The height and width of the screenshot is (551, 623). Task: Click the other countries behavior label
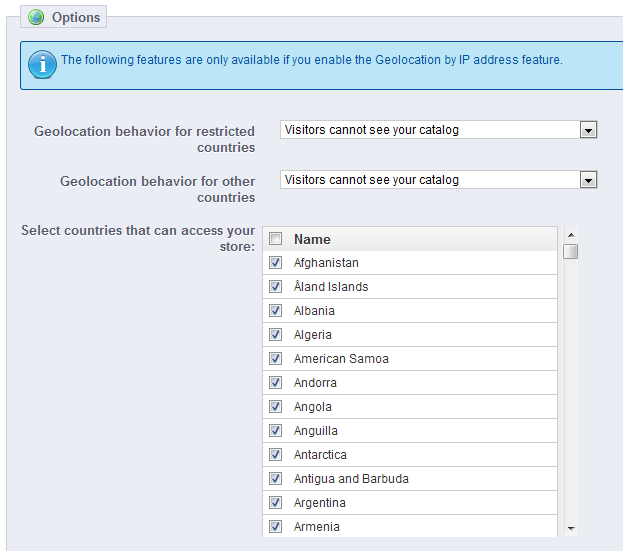point(157,189)
